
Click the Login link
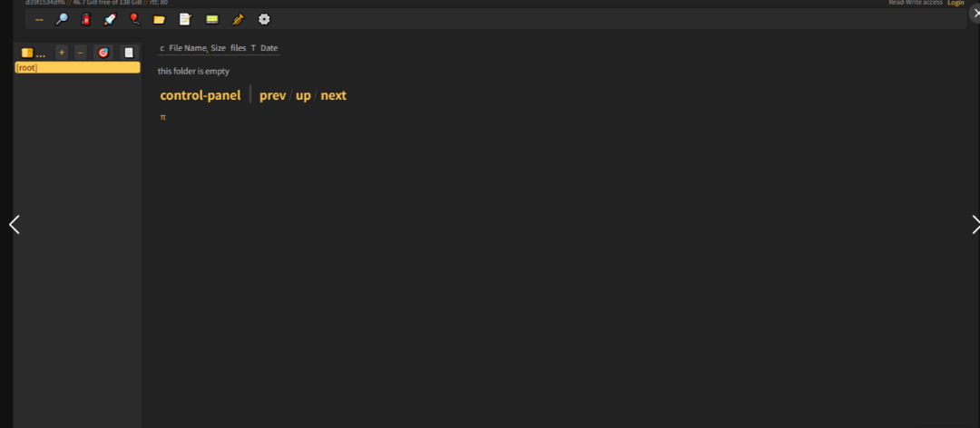point(955,3)
